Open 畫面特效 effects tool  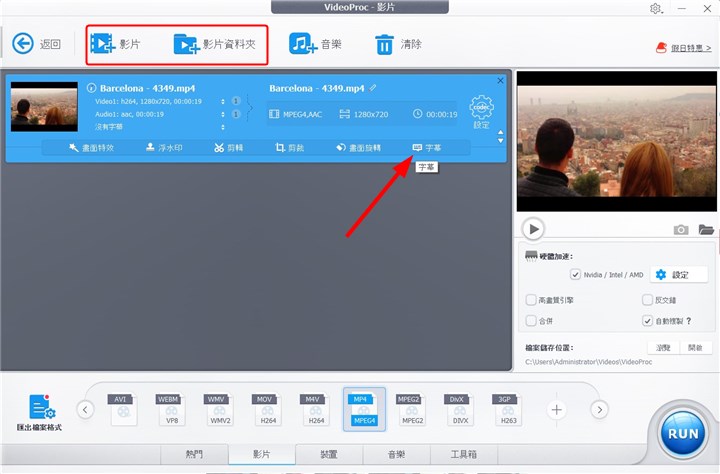(91, 148)
